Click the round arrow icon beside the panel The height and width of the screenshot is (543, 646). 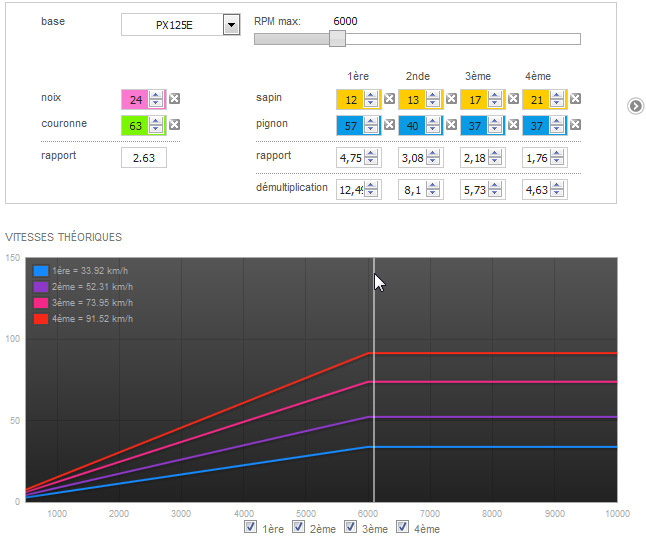[x=635, y=106]
